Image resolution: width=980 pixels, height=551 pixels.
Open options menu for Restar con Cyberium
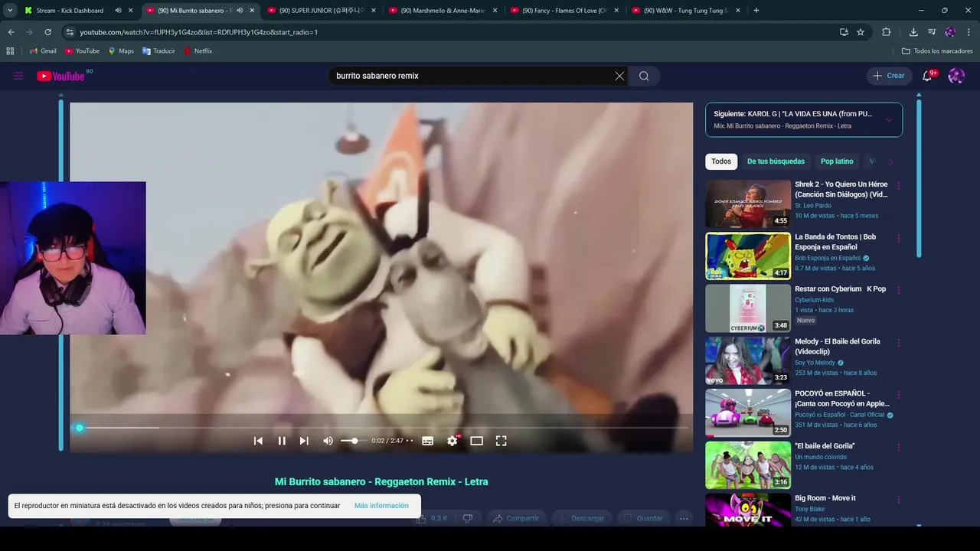point(899,290)
